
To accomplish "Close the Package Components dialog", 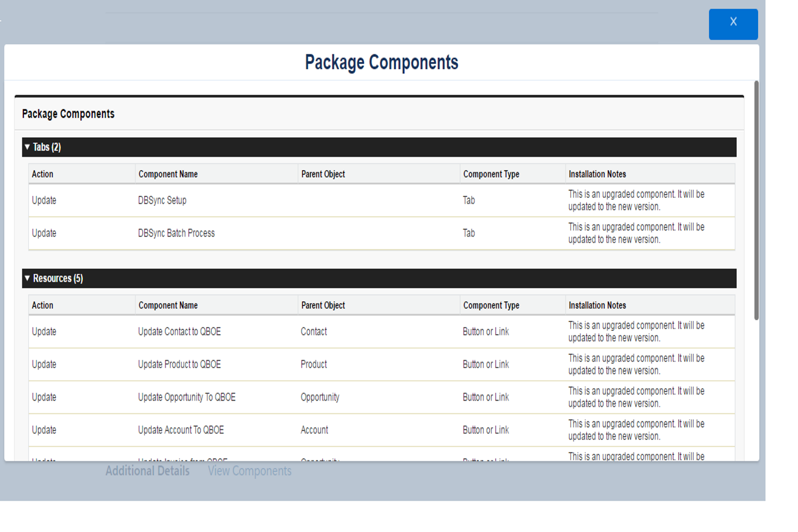I will click(733, 24).
